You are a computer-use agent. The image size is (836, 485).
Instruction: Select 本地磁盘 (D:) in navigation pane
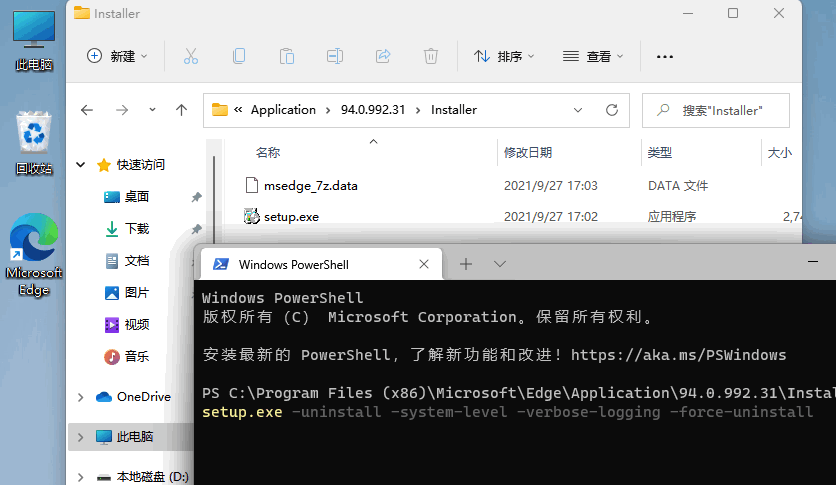(x=152, y=476)
